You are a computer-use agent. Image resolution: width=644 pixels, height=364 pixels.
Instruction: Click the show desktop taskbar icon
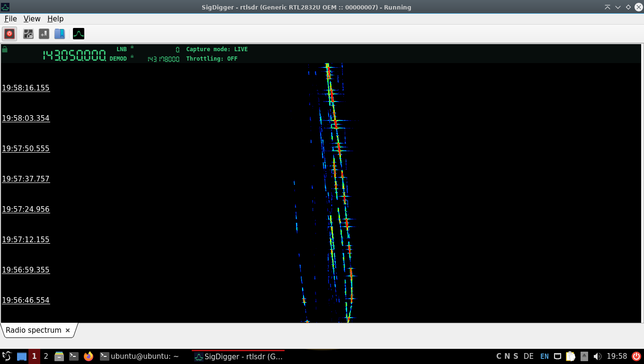click(22, 356)
